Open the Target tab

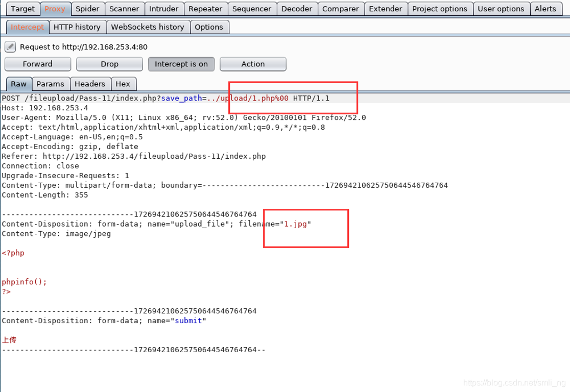[22, 9]
